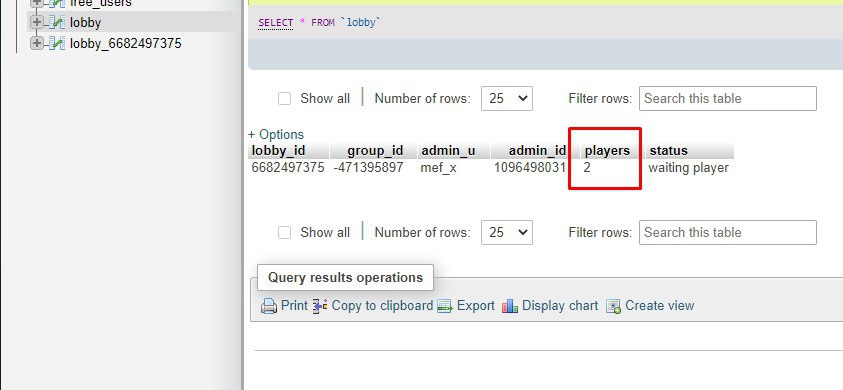
Task: Focus the upper Filter rows search field
Action: point(727,98)
